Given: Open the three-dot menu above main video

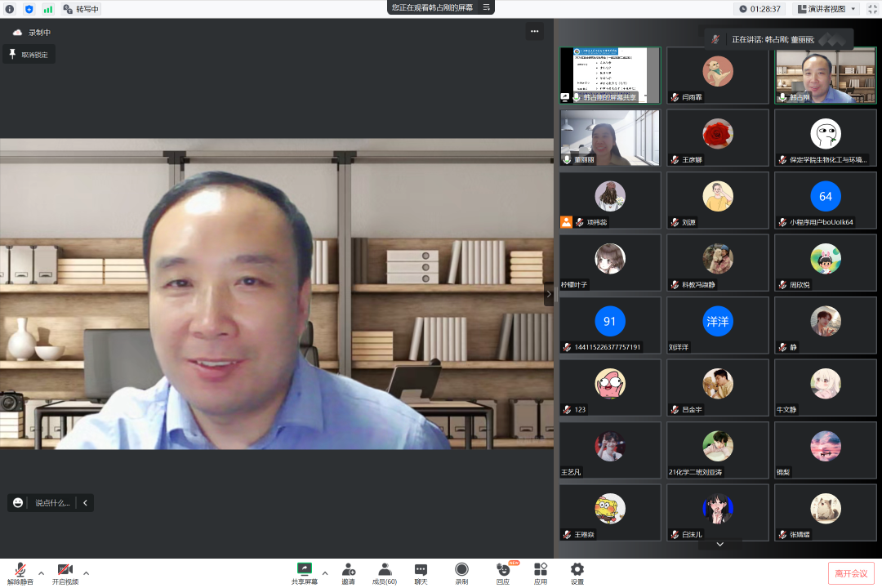Looking at the screenshot, I should pos(535,32).
